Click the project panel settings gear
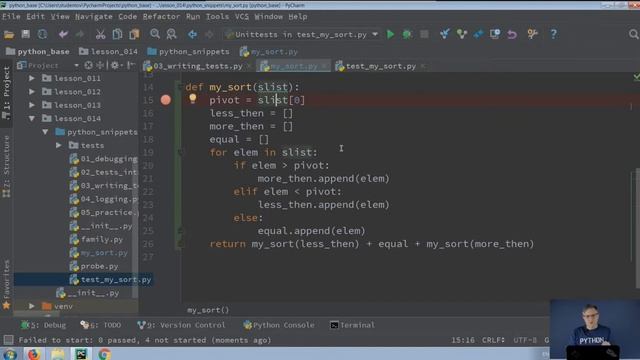Image resolution: width=640 pixels, height=360 pixels. (x=115, y=65)
